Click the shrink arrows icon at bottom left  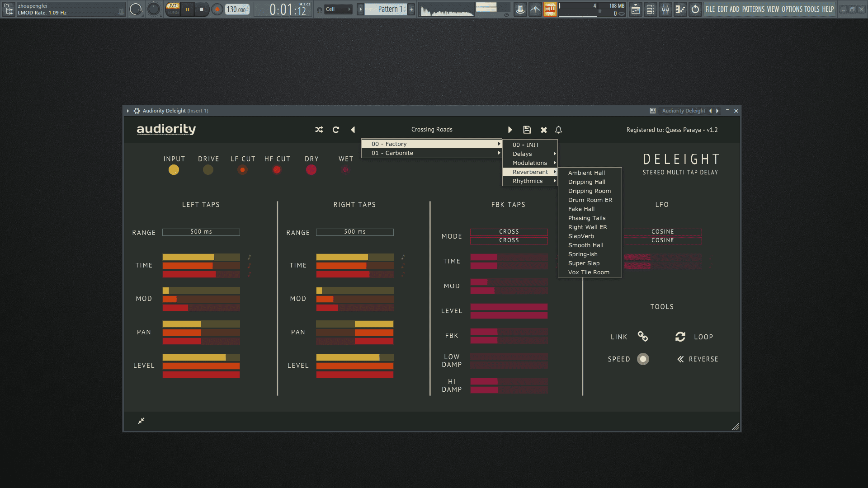[141, 421]
